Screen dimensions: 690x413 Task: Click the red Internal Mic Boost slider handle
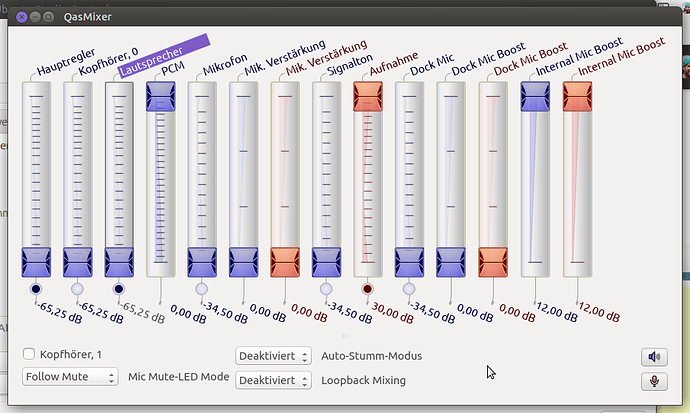[x=577, y=96]
